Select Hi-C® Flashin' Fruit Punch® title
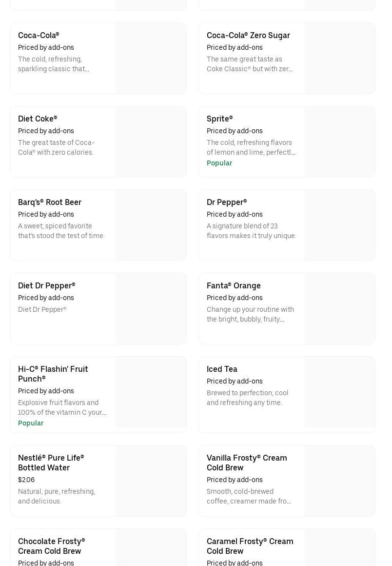The height and width of the screenshot is (566, 392). point(53,374)
